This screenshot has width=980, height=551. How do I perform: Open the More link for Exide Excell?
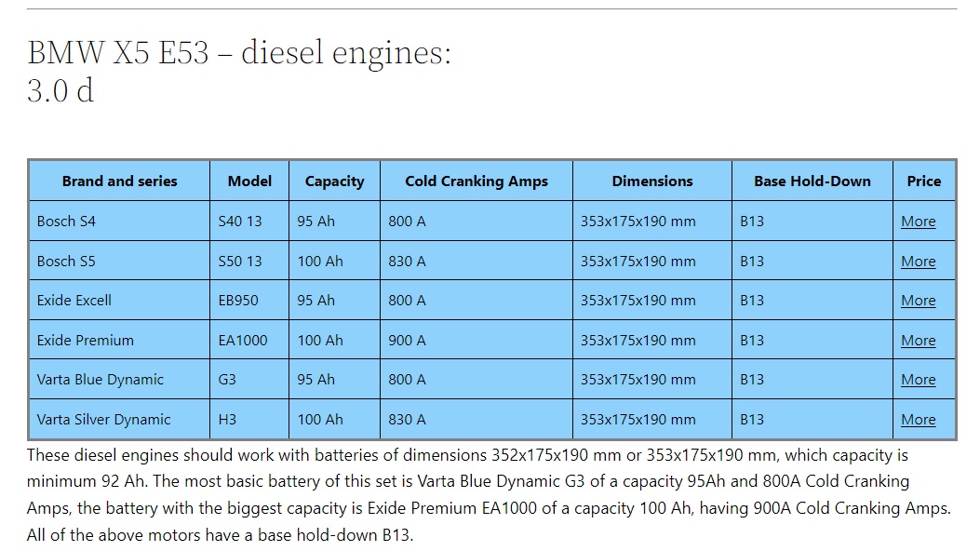pyautogui.click(x=919, y=301)
